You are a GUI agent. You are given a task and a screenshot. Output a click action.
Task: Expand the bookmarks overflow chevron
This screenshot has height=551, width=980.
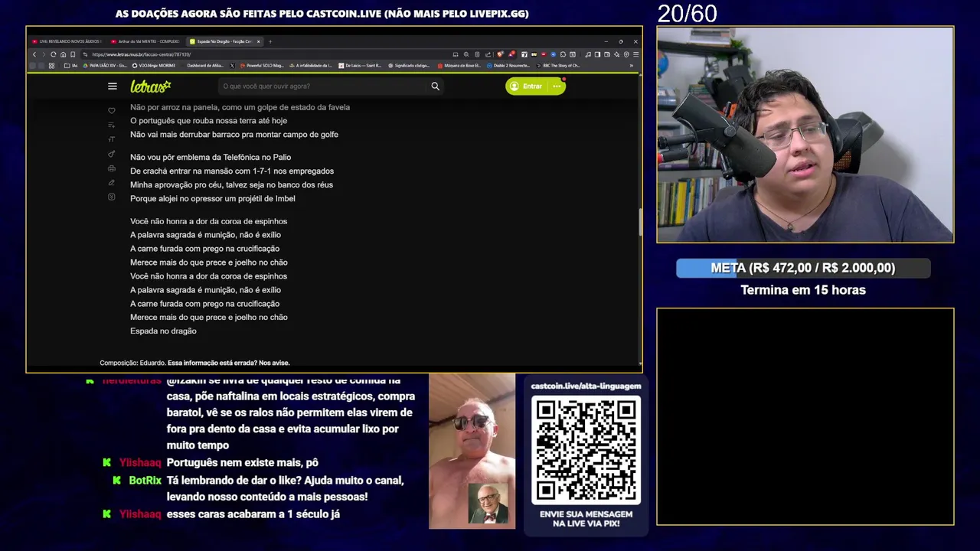click(632, 66)
